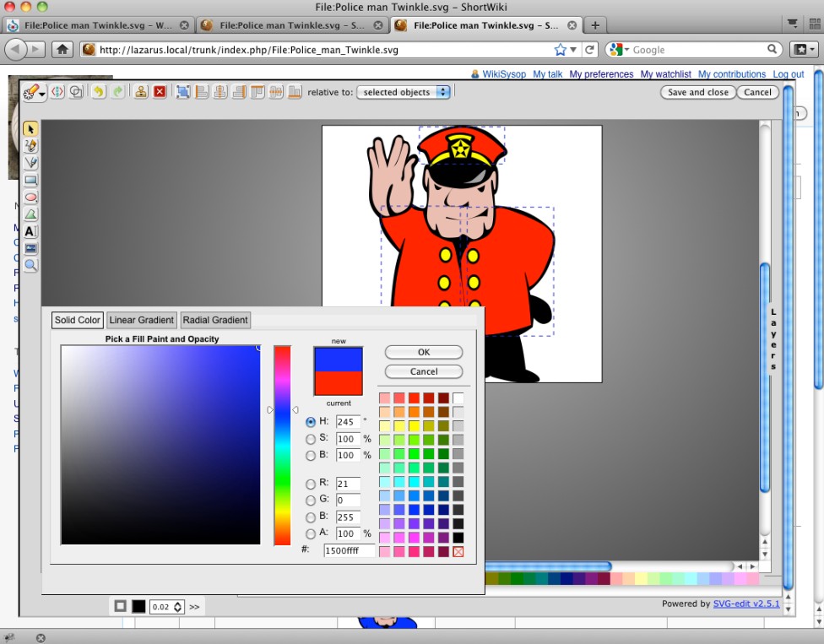Click inside the saturation-brightness color map
Screen dimensions: 824x644
160,445
